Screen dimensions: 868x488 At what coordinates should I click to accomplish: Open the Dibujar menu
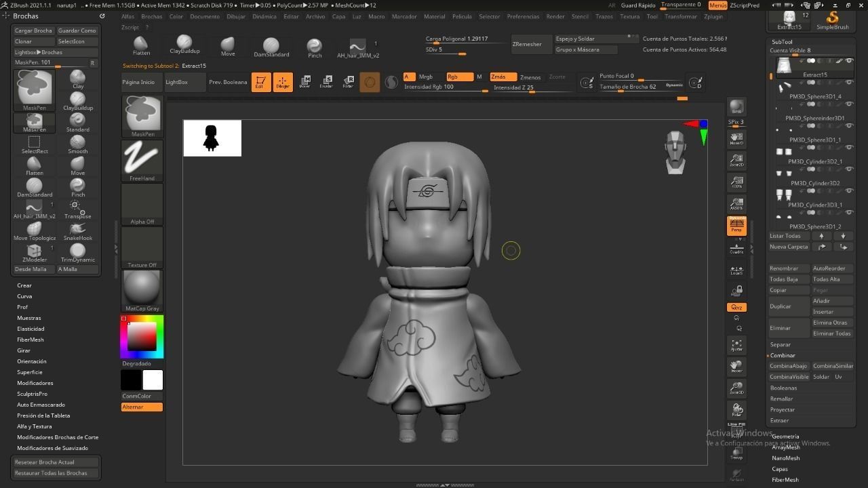[236, 16]
